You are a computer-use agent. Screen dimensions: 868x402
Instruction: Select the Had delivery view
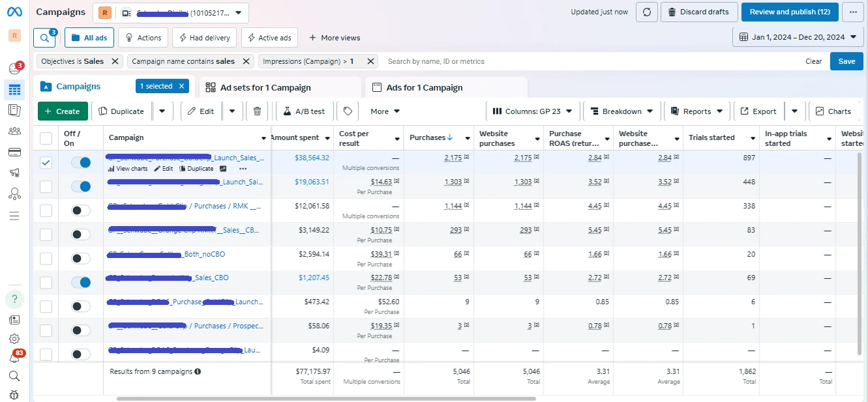tap(203, 38)
